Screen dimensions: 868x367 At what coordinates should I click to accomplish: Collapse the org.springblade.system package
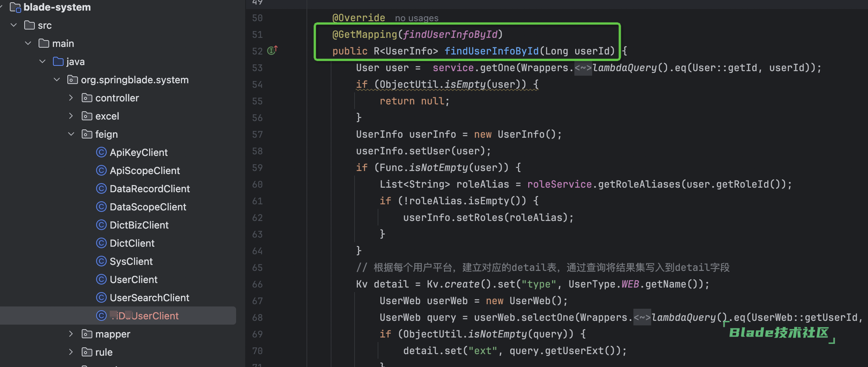coord(57,80)
